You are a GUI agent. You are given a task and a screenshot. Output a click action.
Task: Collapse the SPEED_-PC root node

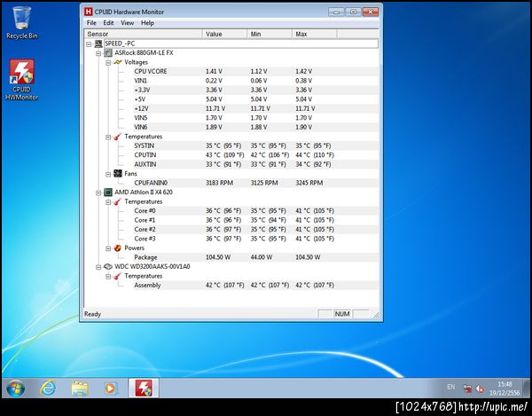pos(89,44)
